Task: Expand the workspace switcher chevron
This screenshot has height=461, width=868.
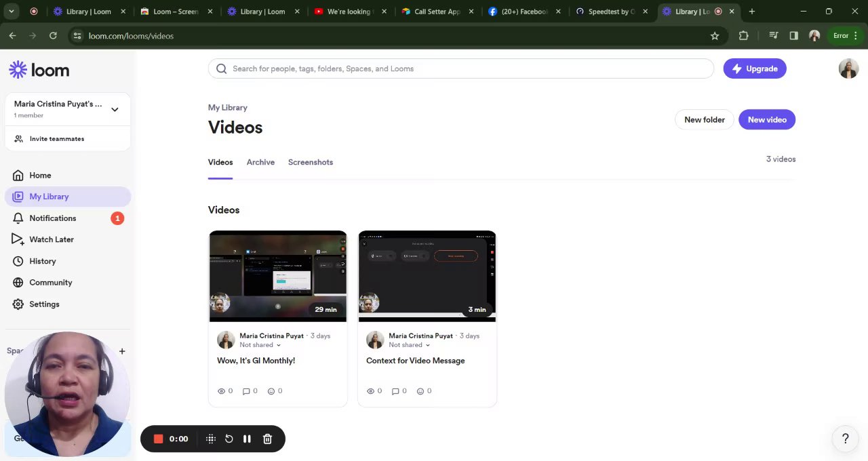Action: tap(115, 109)
